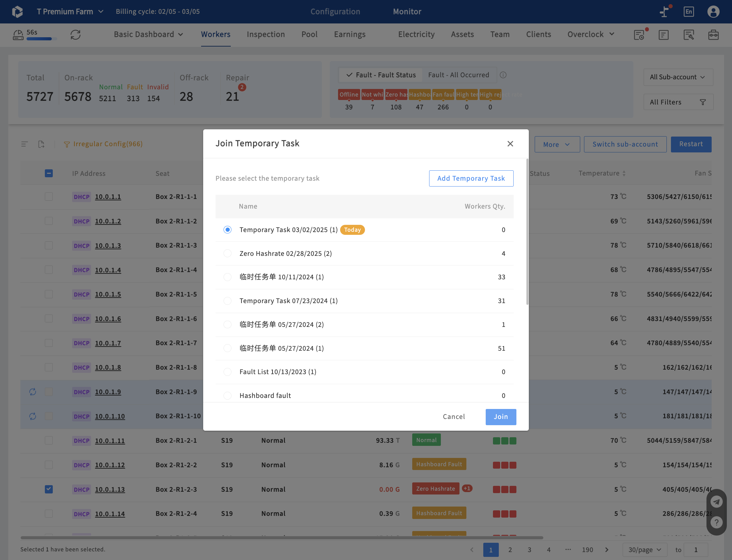The image size is (732, 560).
Task: Switch to the Inspection tab
Action: 266,34
